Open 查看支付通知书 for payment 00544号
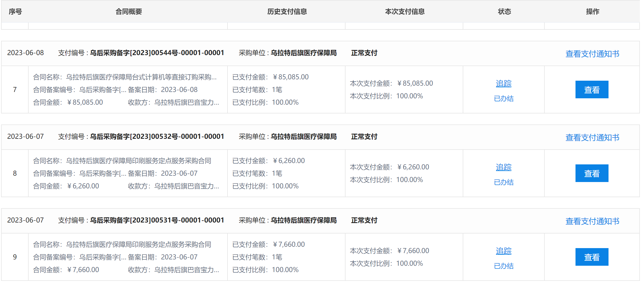The image size is (644, 285). (592, 54)
